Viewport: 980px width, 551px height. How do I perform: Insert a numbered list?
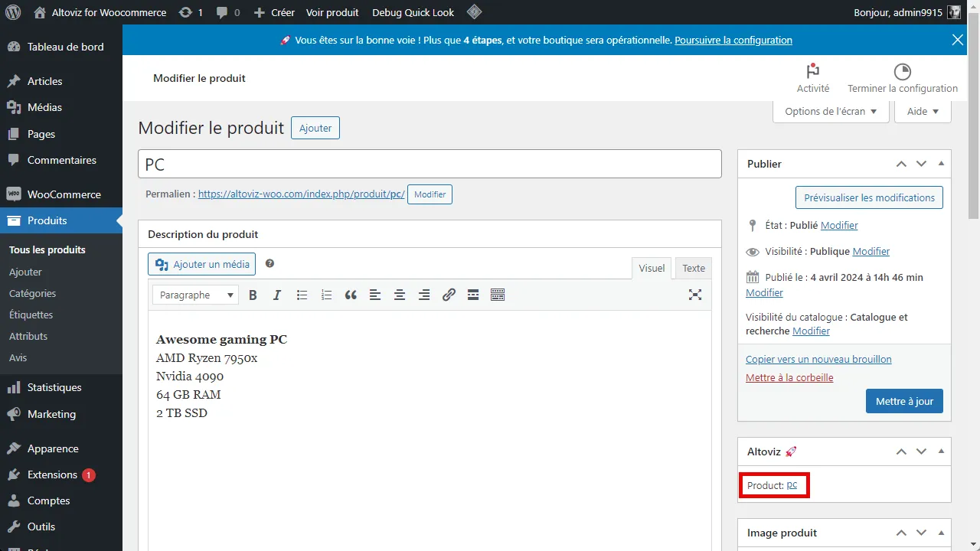tap(326, 295)
